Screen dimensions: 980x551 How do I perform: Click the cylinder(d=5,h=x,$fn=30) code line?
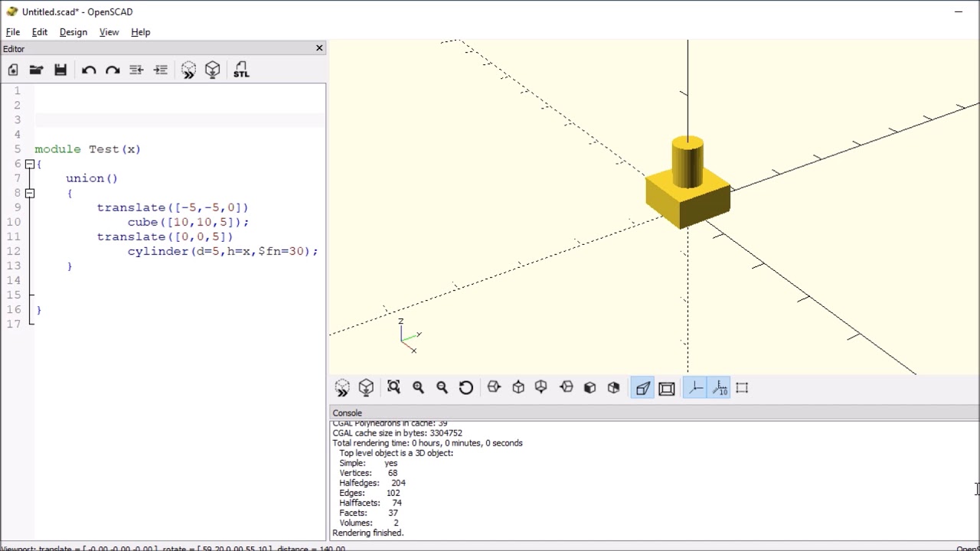[x=223, y=251]
